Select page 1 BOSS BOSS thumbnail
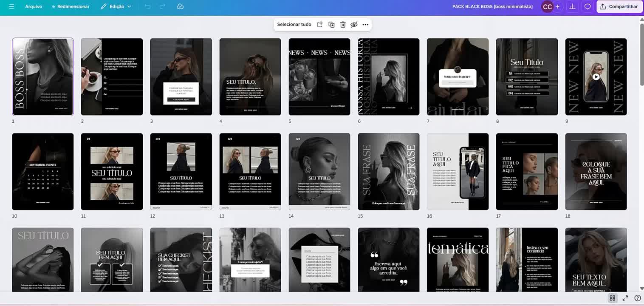644x306 pixels. (x=42, y=76)
